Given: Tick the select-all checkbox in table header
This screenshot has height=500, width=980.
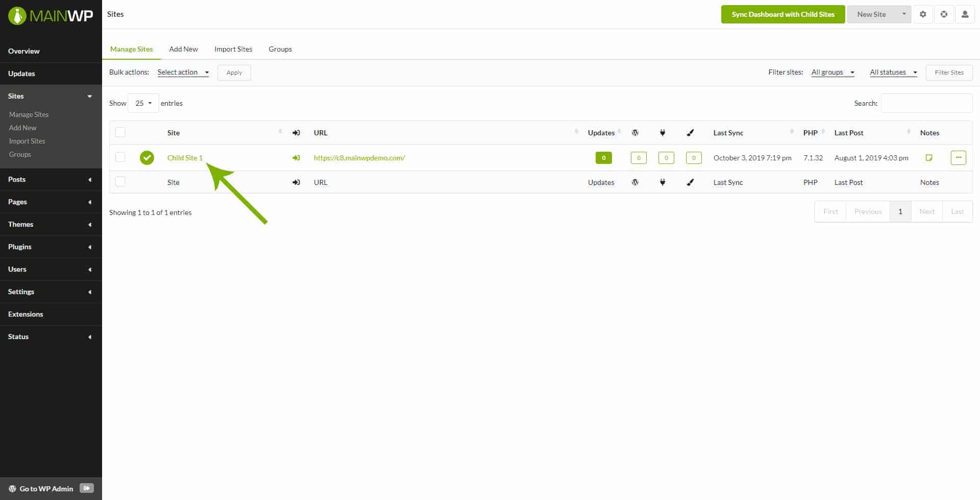Looking at the screenshot, I should 120,132.
